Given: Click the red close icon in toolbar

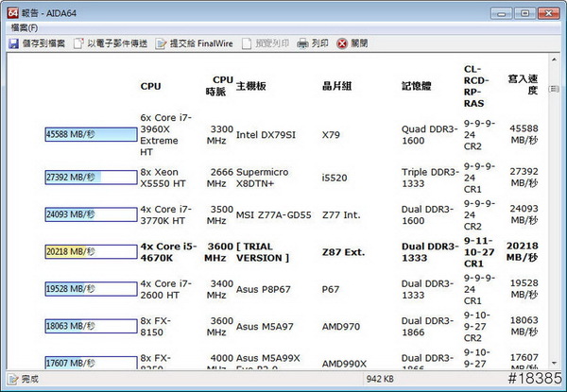Looking at the screenshot, I should coord(342,43).
